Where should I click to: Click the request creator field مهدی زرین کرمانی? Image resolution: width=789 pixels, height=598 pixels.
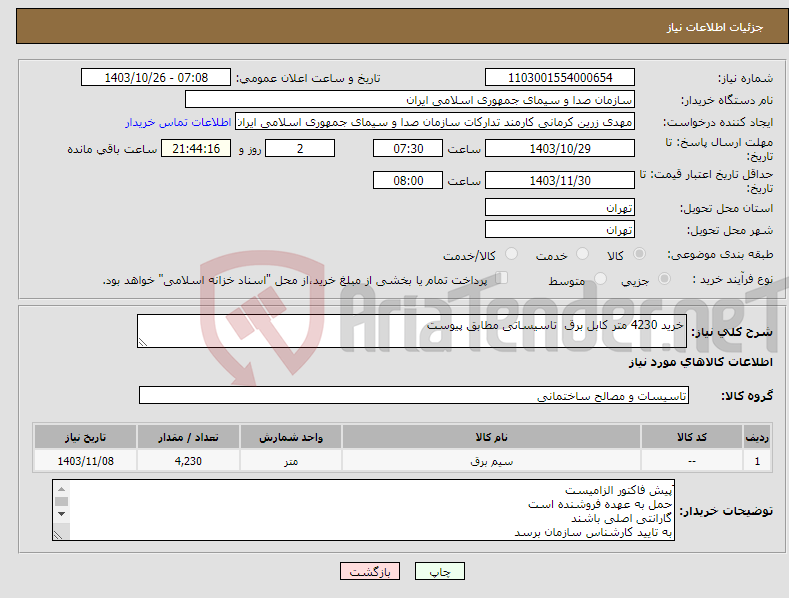point(435,122)
